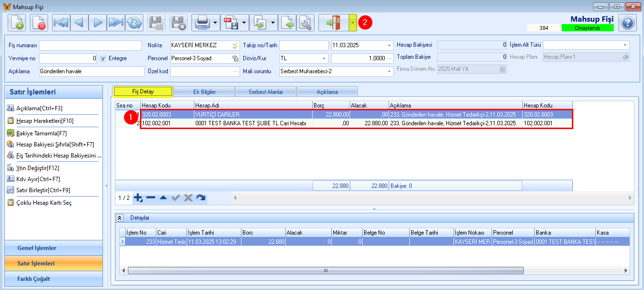Toggle the Entegre checkbox
Screen dimensions: 644x290
coord(103,58)
